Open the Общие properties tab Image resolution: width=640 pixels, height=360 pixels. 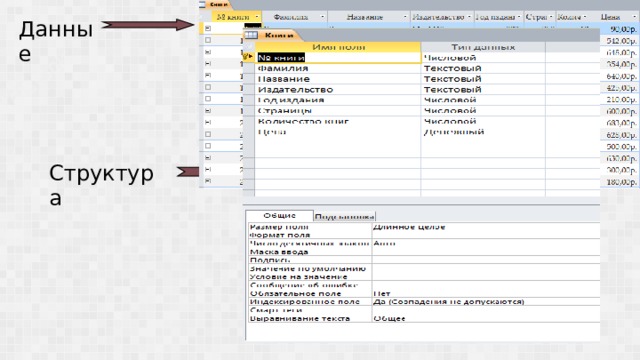tap(279, 216)
